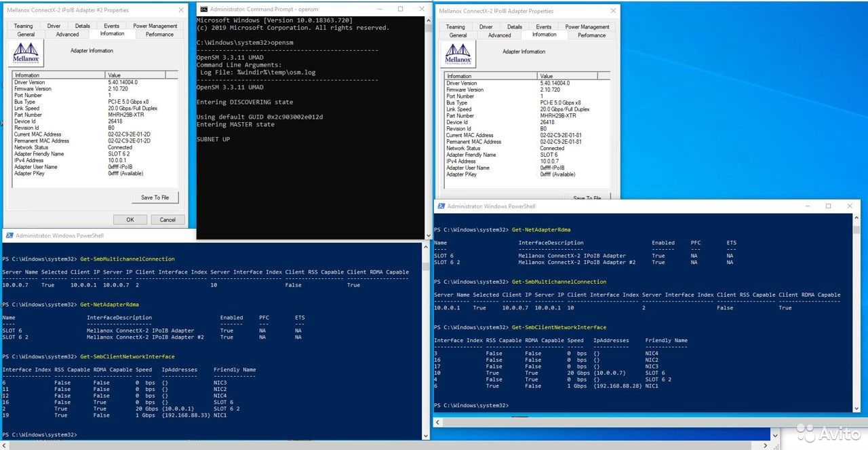
Task: Click Get-SmbMultichannelConnection command in right PowerShell
Action: [559, 282]
